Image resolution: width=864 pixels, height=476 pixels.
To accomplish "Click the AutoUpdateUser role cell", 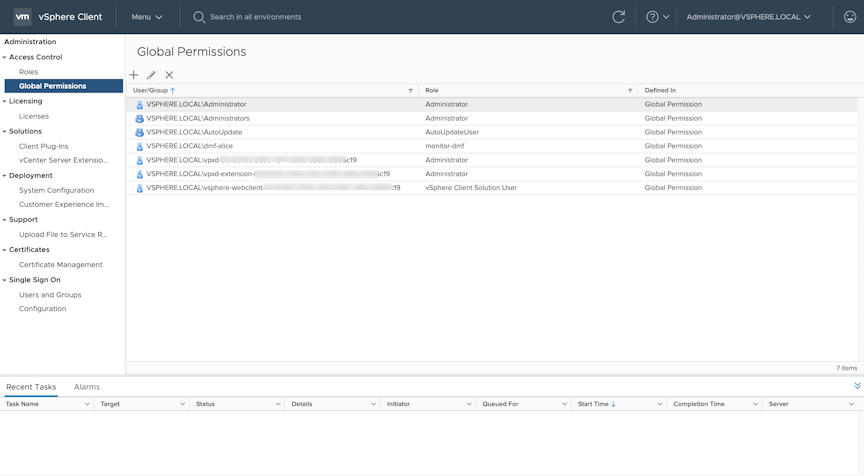I will [452, 132].
